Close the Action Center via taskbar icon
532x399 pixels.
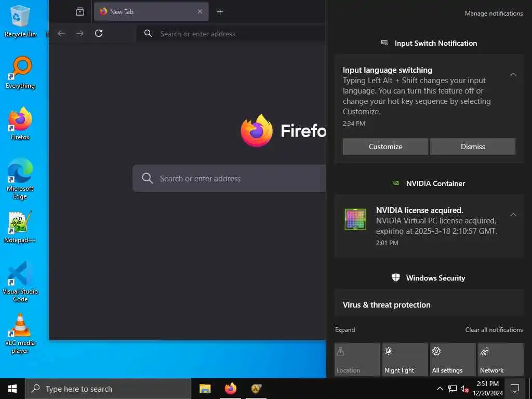[515, 389]
